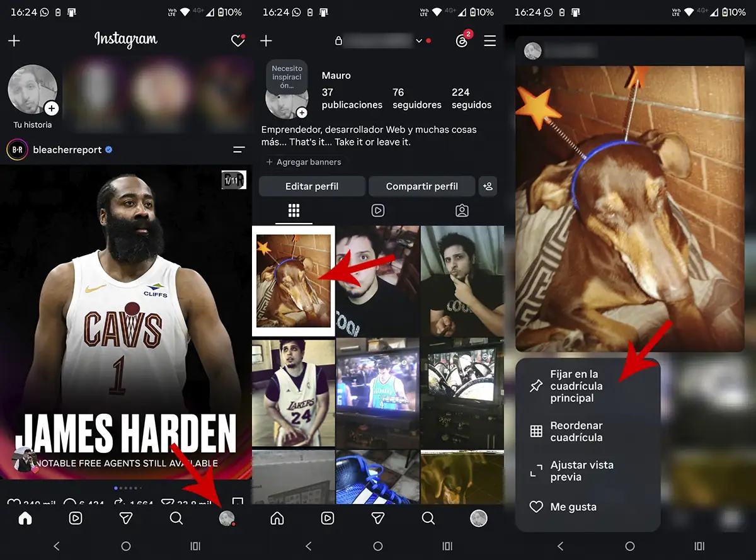Open hamburger menu on profile screen
Image resolution: width=756 pixels, height=560 pixels.
(490, 41)
